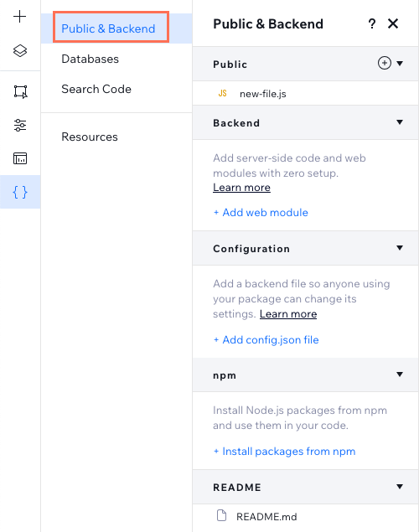Collapse the Public section arrow
This screenshot has width=419, height=532.
pos(400,64)
